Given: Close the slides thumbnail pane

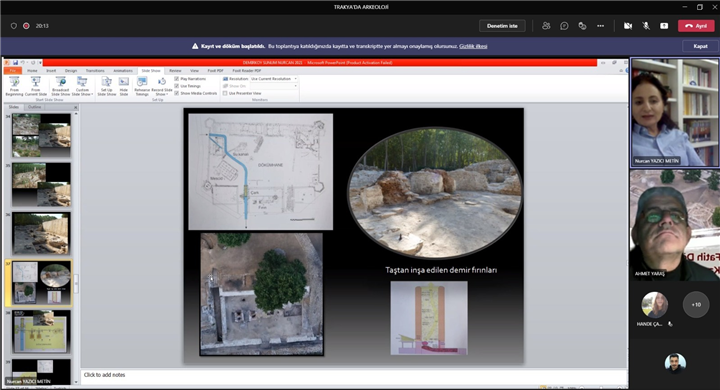Looking at the screenshot, I should [x=75, y=107].
